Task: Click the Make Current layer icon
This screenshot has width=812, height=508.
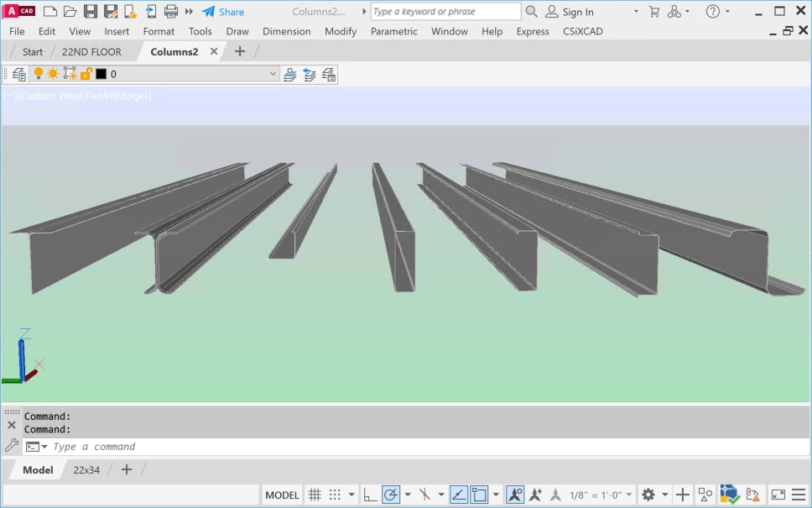Action: click(290, 74)
